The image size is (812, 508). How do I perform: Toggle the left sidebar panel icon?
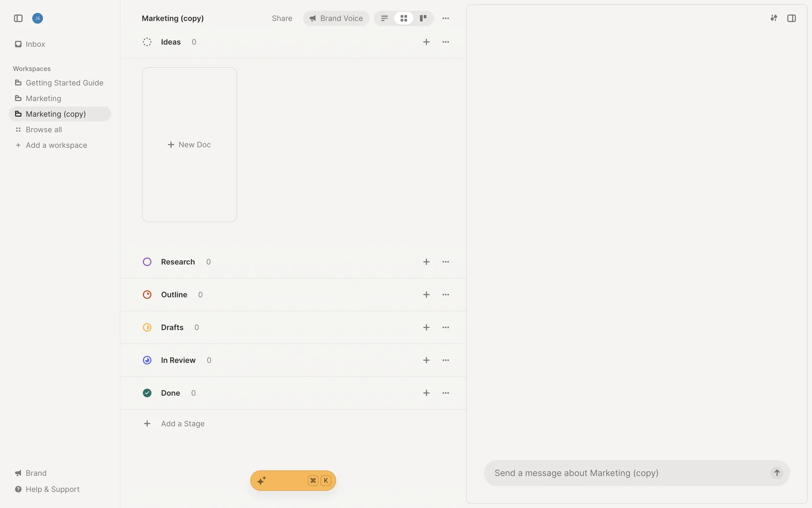(18, 18)
